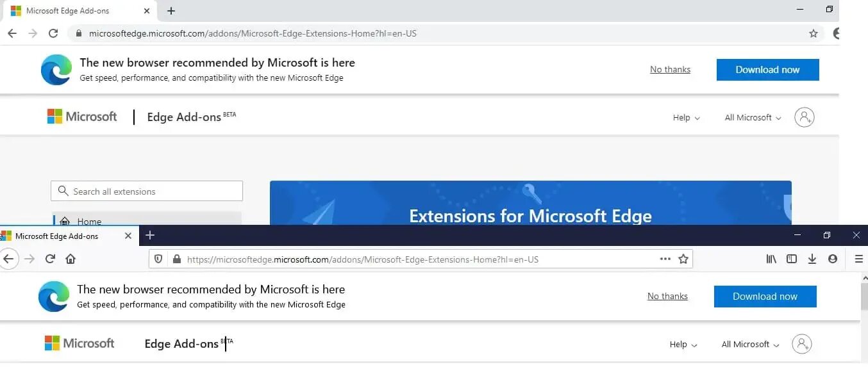
Task: Click the padlock icon in Chrome address bar
Action: tap(79, 33)
